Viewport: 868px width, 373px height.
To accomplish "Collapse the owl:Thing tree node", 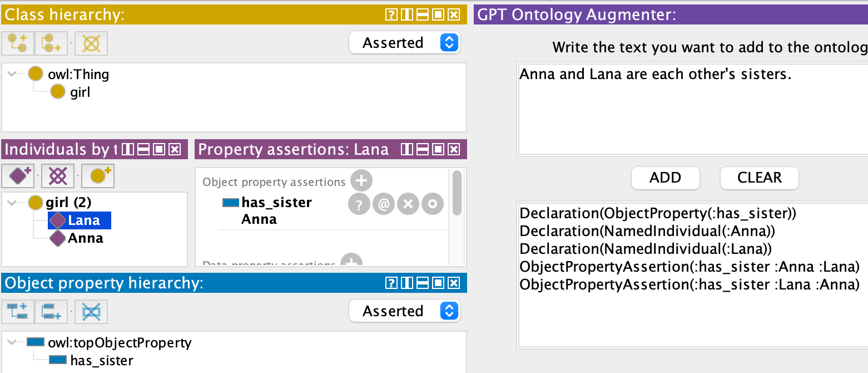I will (x=12, y=73).
